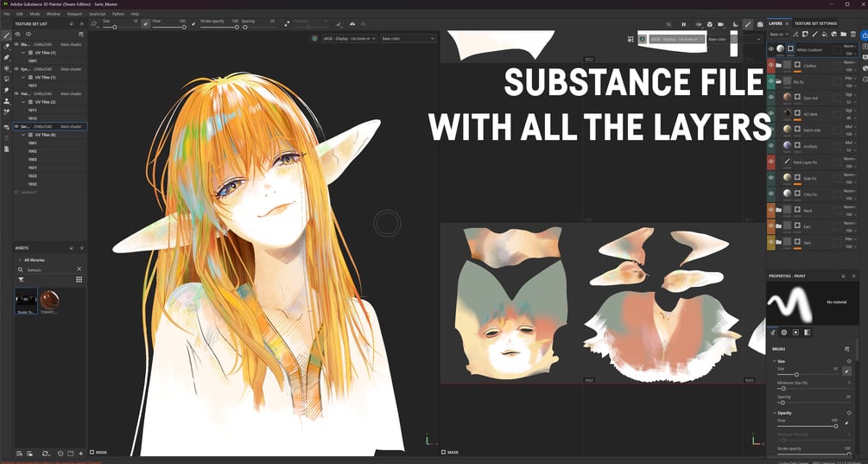
Task: Clear the Assets search field text
Action: (x=79, y=269)
